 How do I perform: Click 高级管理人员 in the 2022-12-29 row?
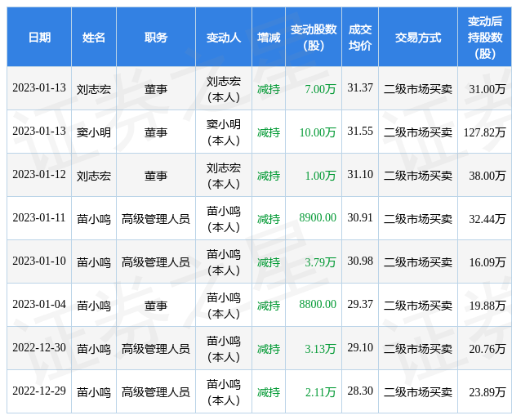[156, 392]
